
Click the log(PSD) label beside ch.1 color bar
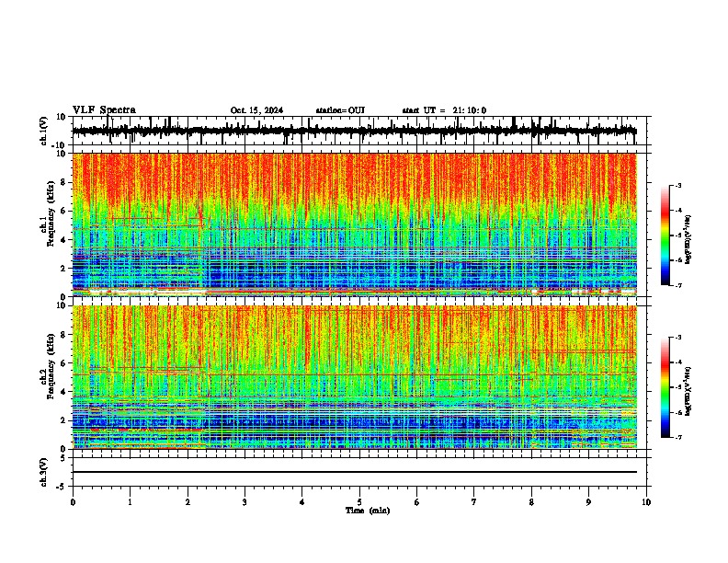pyautogui.click(x=688, y=240)
